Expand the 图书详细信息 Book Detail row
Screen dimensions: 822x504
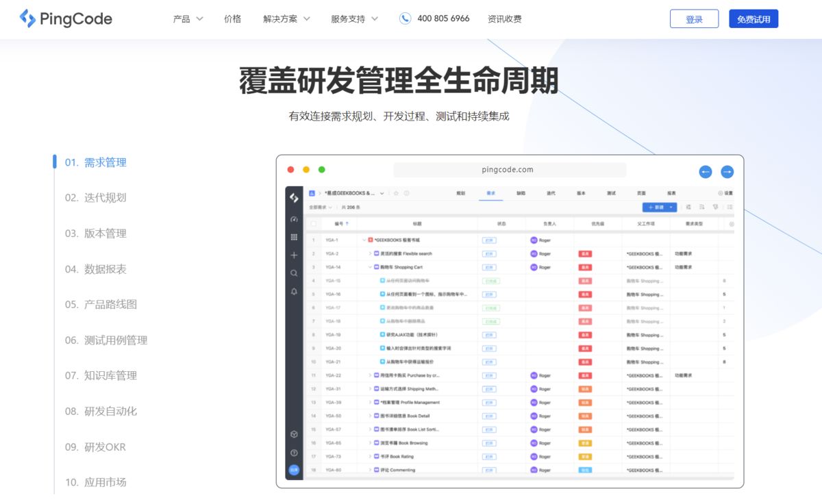click(370, 416)
